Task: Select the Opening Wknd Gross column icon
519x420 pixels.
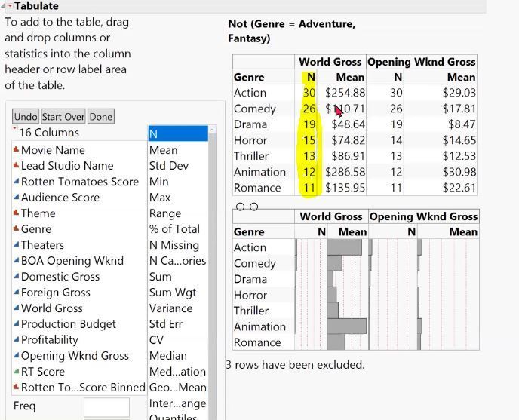Action: click(x=16, y=355)
